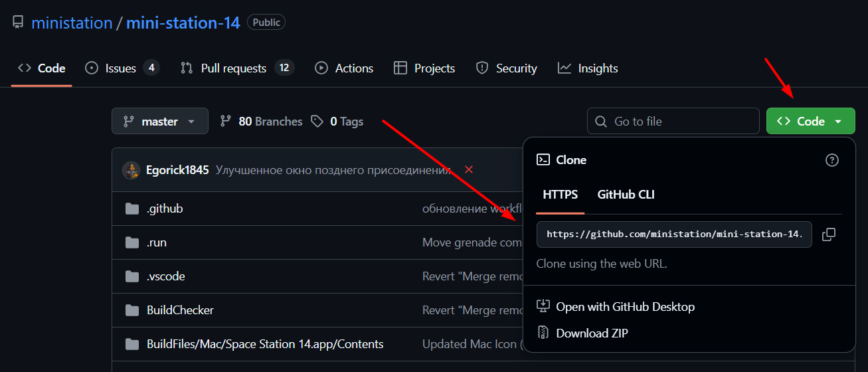This screenshot has height=372, width=868.
Task: Click the BuildChecker folder icon
Action: point(131,310)
